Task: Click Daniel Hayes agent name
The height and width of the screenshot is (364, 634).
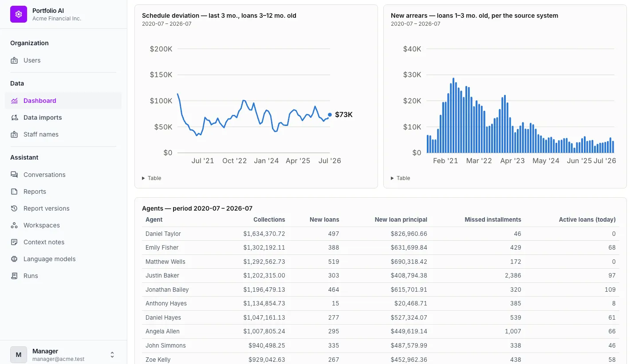Action: point(163,317)
